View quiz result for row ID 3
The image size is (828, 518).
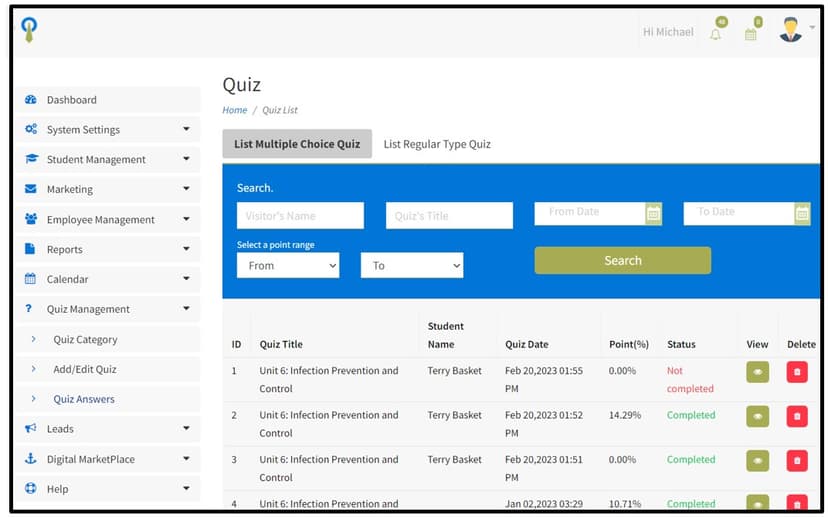point(757,460)
